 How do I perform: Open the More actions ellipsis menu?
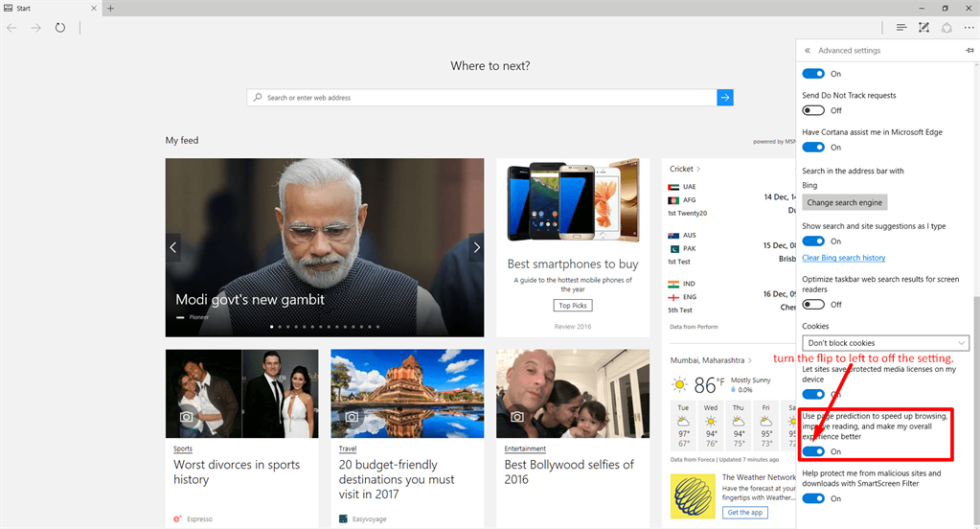(969, 28)
